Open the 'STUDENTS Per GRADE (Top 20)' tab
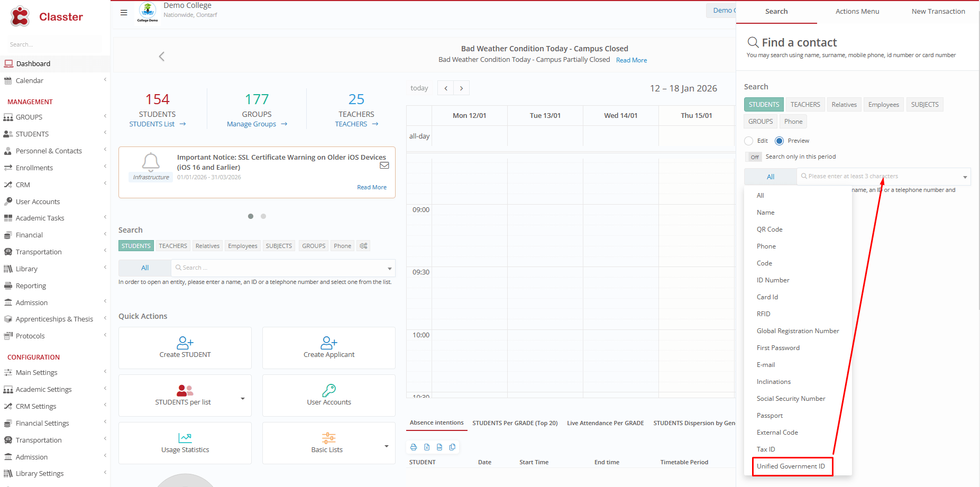This screenshot has height=487, width=980. coord(515,423)
